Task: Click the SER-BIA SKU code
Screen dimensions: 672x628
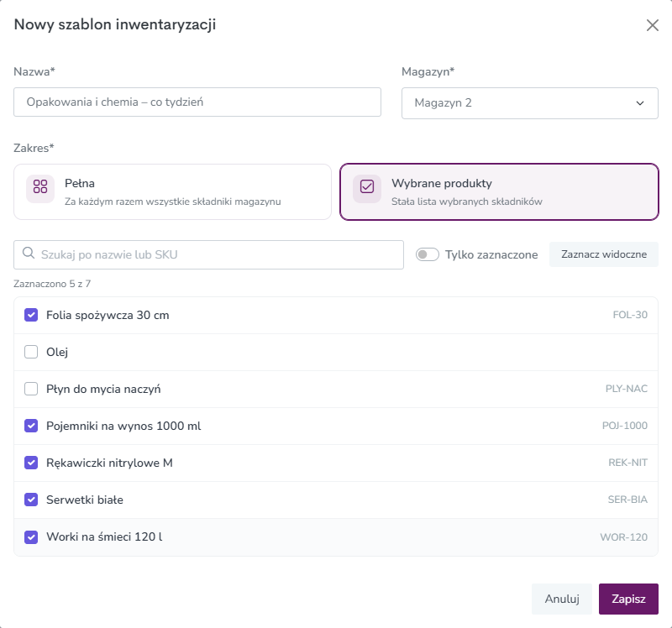Action: 627,500
